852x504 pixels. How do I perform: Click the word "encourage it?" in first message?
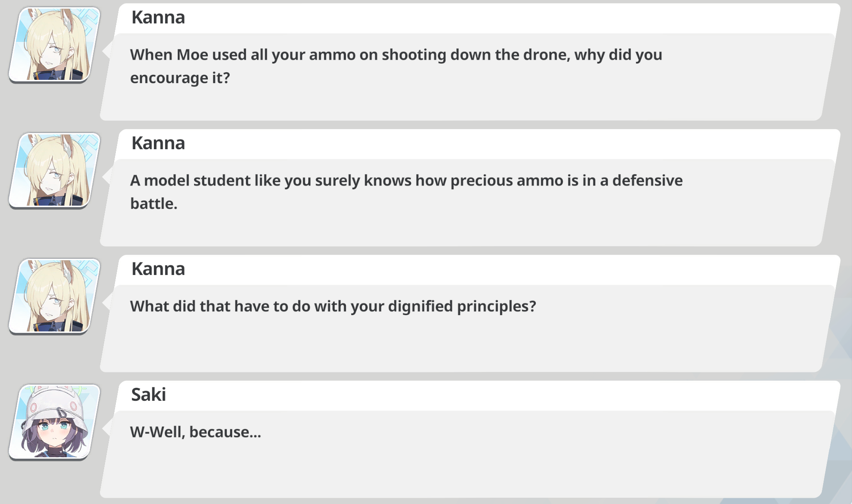[180, 78]
